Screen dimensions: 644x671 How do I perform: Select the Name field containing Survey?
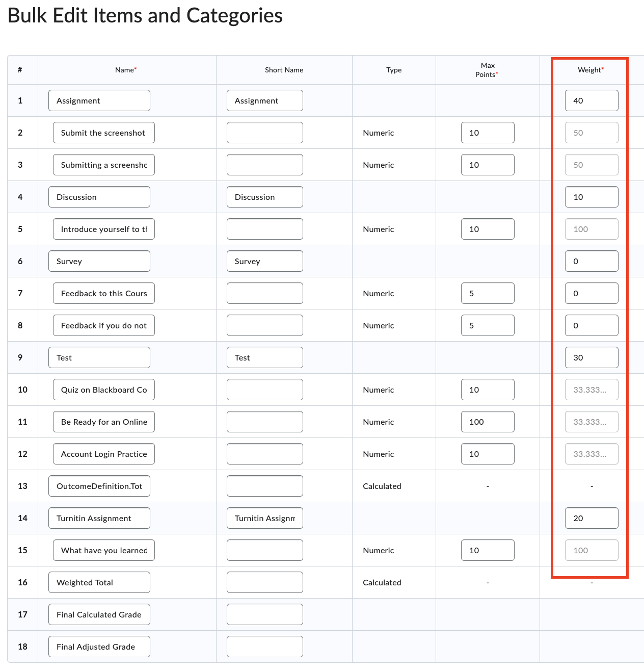point(99,261)
